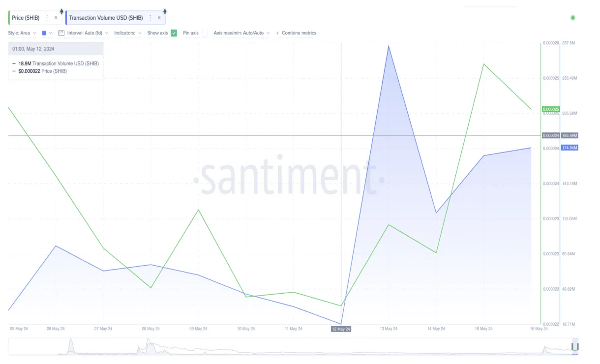This screenshot has width=600, height=364.
Task: Click the candle interval icon
Action: 61,33
